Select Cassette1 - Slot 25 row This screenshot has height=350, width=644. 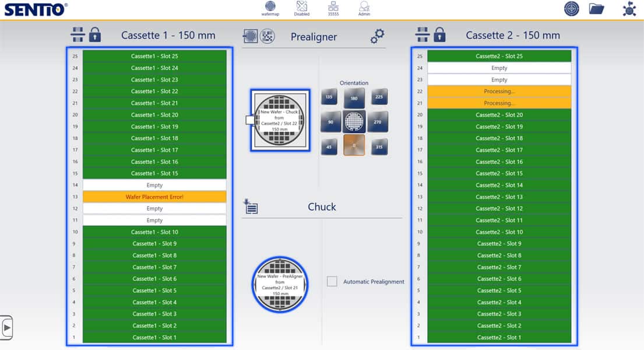click(x=154, y=56)
